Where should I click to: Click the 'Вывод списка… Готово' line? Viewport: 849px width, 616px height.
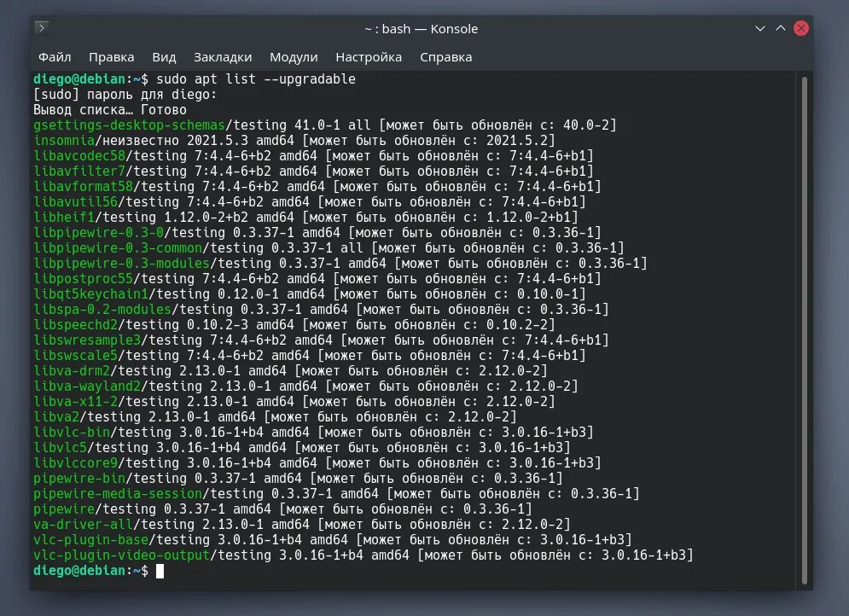pyautogui.click(x=110, y=110)
